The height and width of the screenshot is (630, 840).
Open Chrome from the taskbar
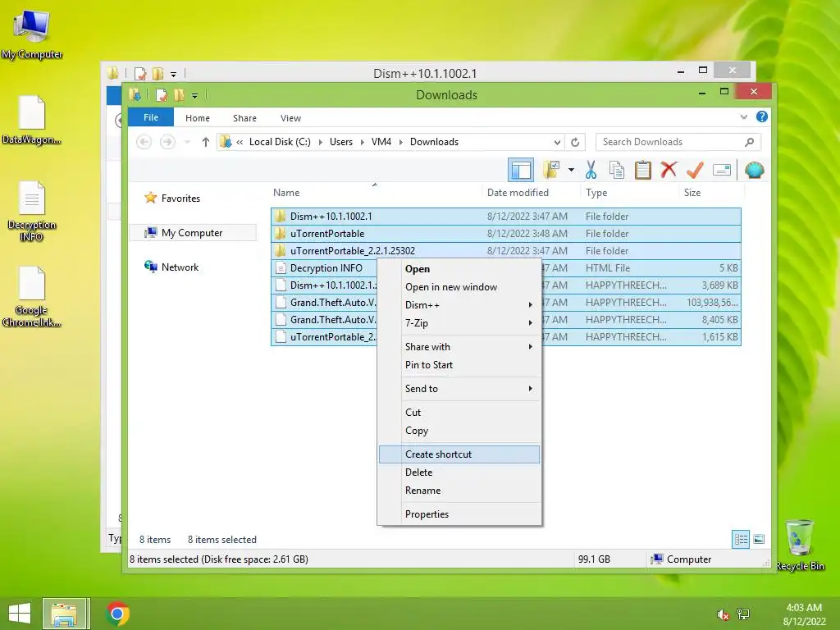click(x=118, y=614)
